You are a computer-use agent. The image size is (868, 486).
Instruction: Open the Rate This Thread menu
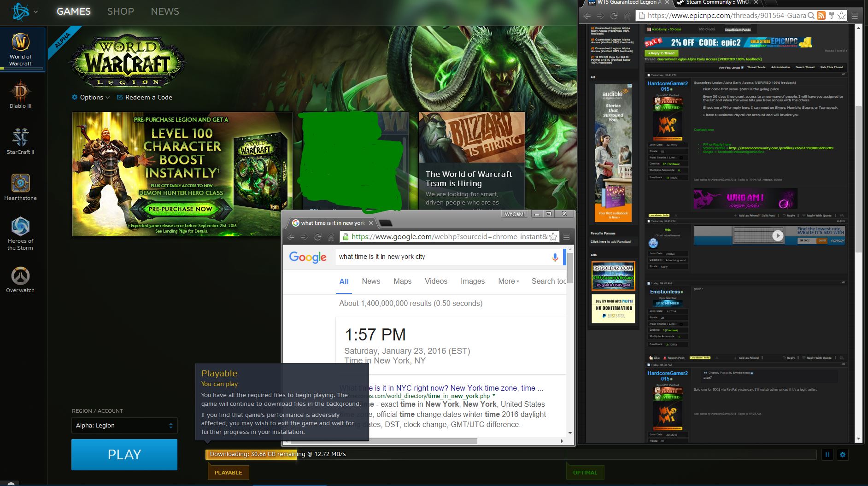(832, 67)
